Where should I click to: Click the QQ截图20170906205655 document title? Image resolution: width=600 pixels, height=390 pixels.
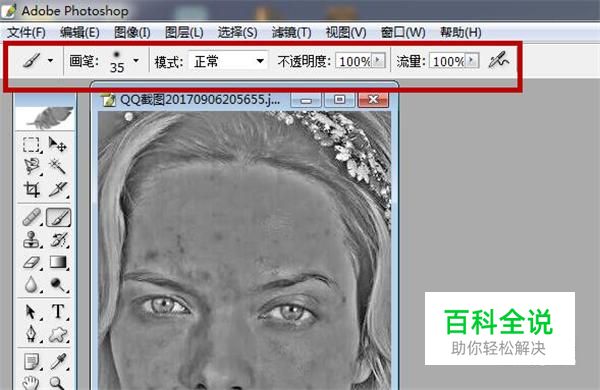click(x=200, y=100)
